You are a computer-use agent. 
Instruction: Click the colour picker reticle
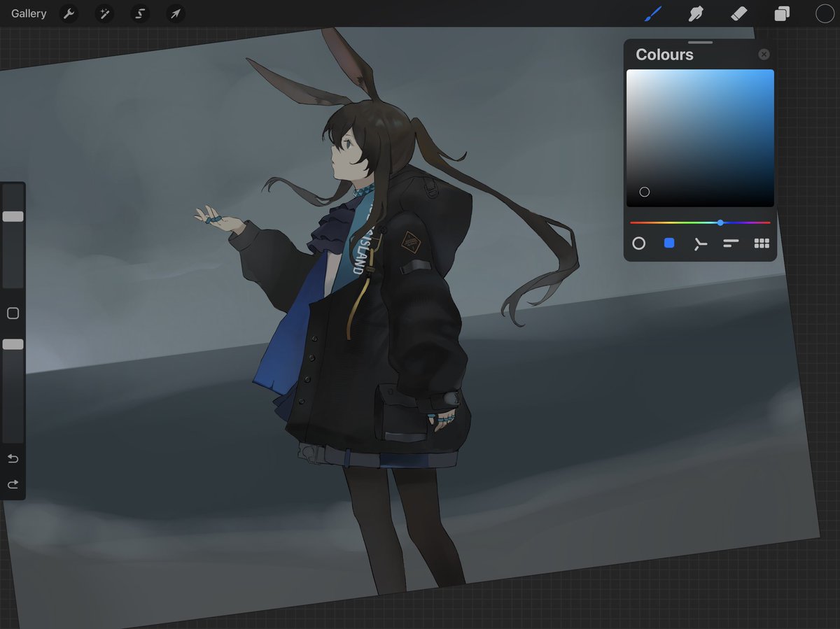pyautogui.click(x=645, y=192)
